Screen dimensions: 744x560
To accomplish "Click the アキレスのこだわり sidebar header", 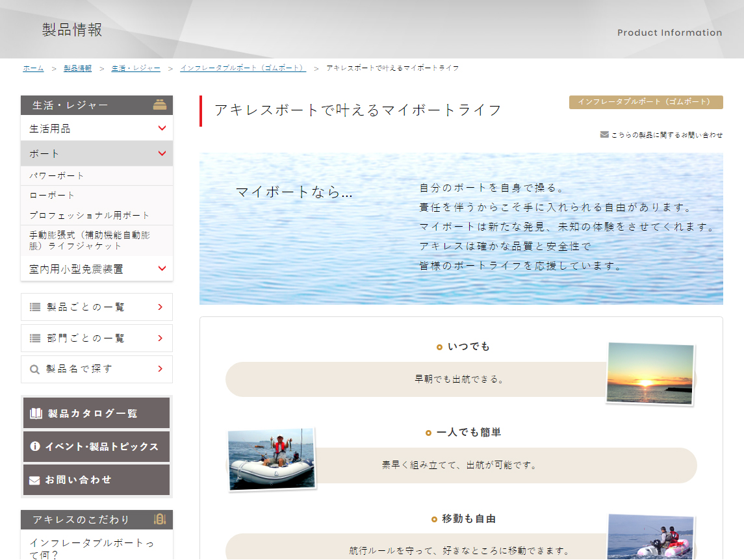I will tap(97, 520).
